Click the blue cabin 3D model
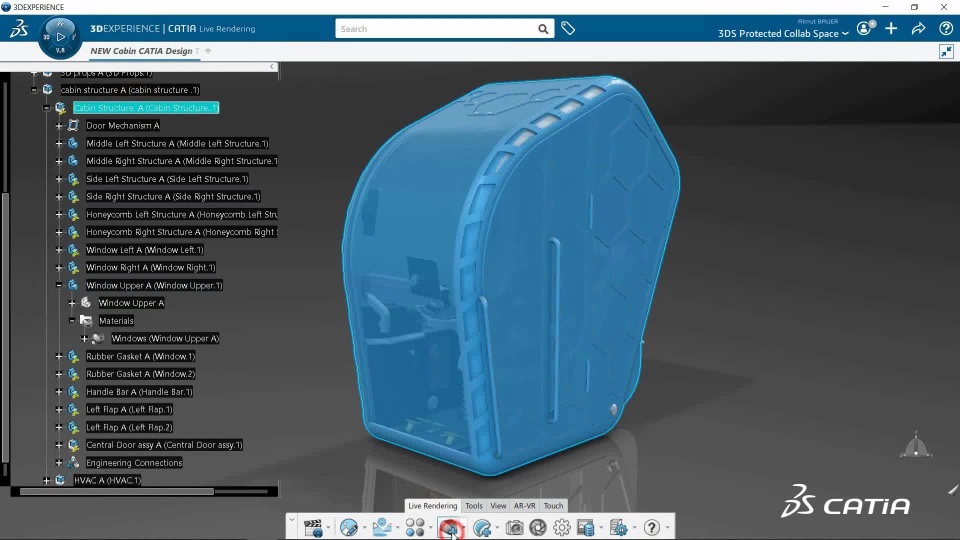Image resolution: width=960 pixels, height=540 pixels. [509, 276]
